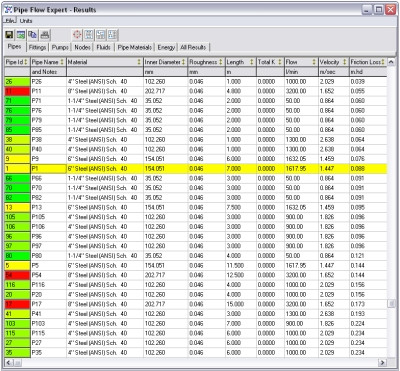The width and height of the screenshot is (400, 371).
Task: Click the first blue grid layout icon
Action: click(89, 35)
